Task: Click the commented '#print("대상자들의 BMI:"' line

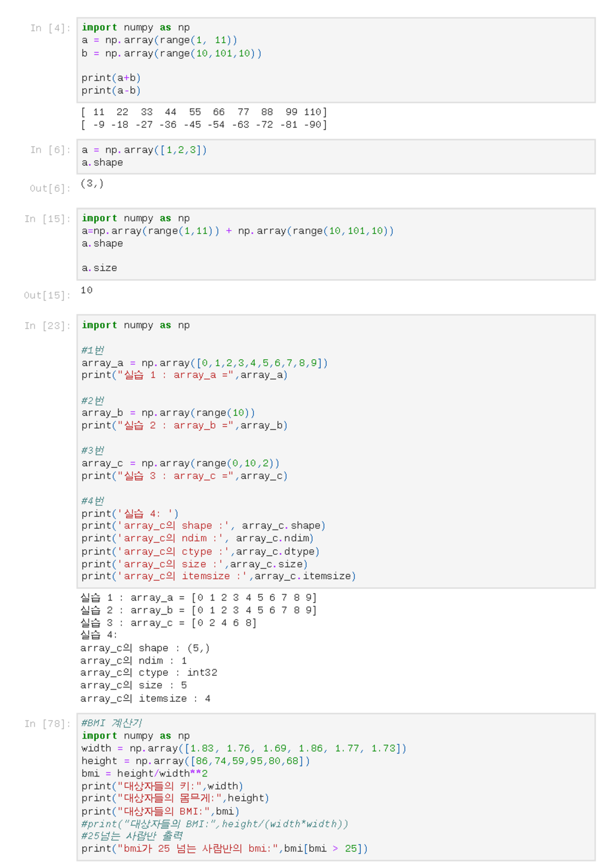Action: tap(215, 824)
